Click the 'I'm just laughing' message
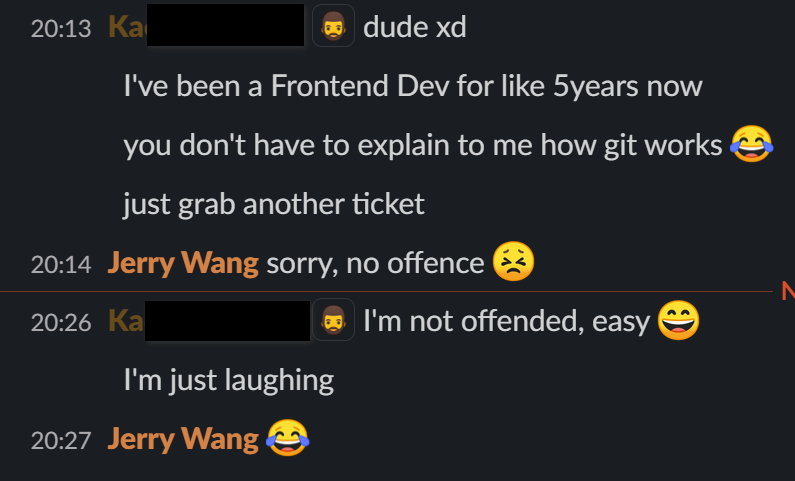795x481 pixels. (x=229, y=381)
